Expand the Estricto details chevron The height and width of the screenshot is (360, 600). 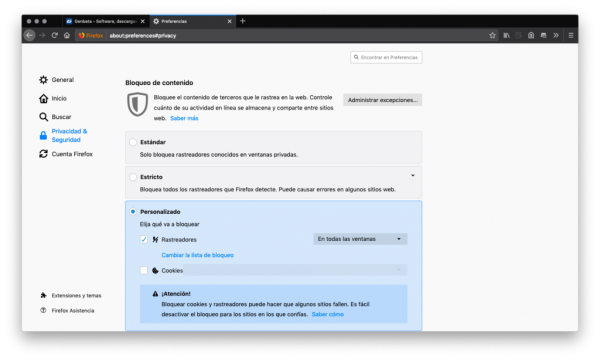coord(412,176)
